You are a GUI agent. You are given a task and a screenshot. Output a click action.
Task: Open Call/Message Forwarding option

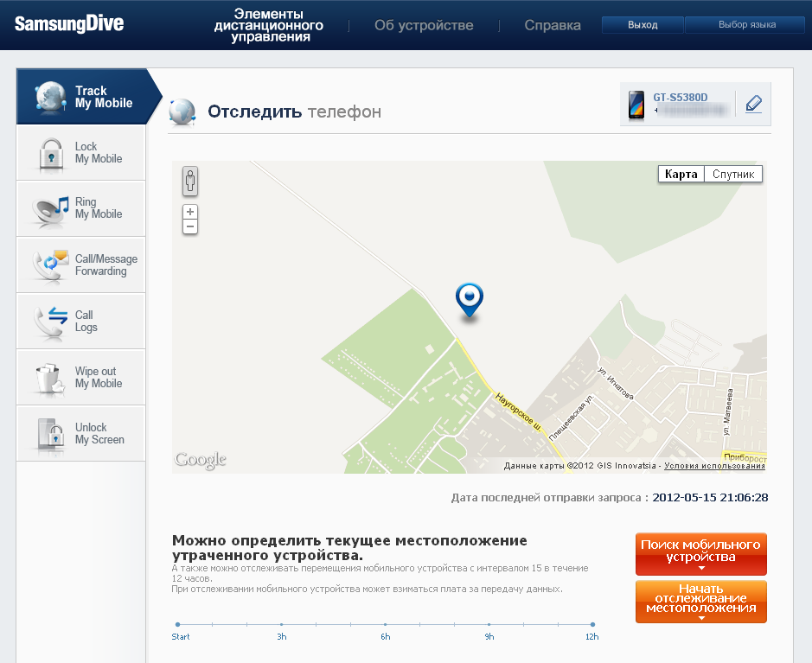click(x=80, y=265)
